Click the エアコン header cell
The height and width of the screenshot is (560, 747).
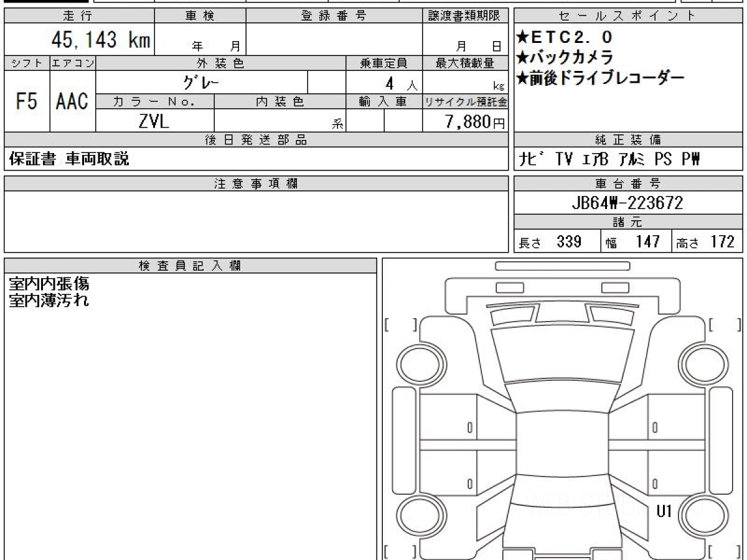[x=73, y=63]
